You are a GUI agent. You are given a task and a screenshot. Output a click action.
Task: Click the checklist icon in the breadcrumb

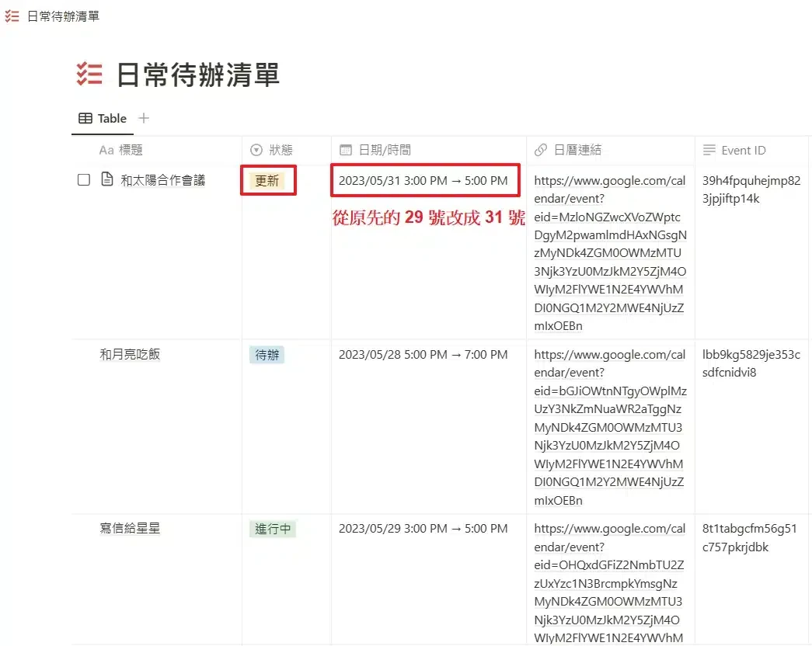point(12,16)
